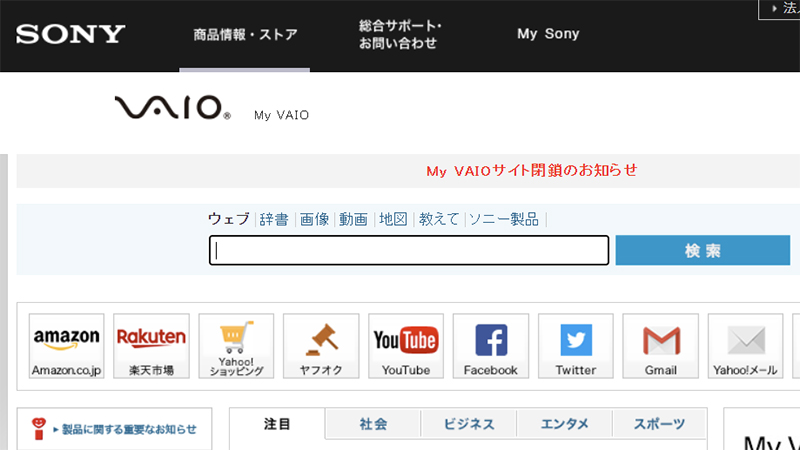Open the ヤフオク auction gavel icon

[x=321, y=346]
